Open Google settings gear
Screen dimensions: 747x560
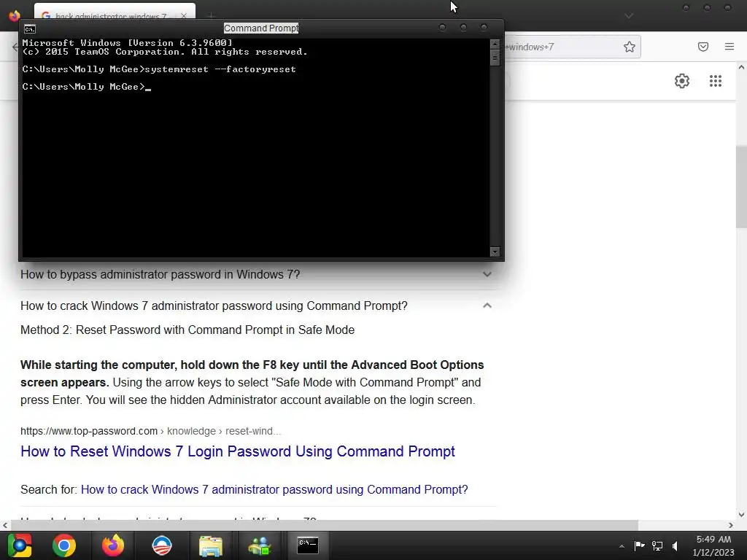(682, 81)
